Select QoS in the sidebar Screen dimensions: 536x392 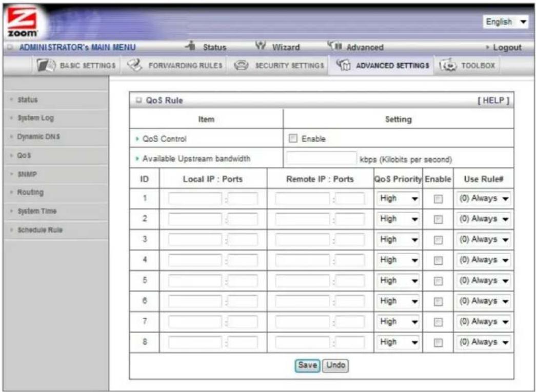pos(24,155)
